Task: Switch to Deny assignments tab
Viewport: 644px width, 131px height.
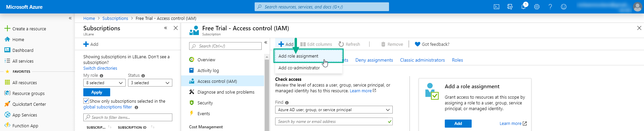Action: (x=374, y=60)
